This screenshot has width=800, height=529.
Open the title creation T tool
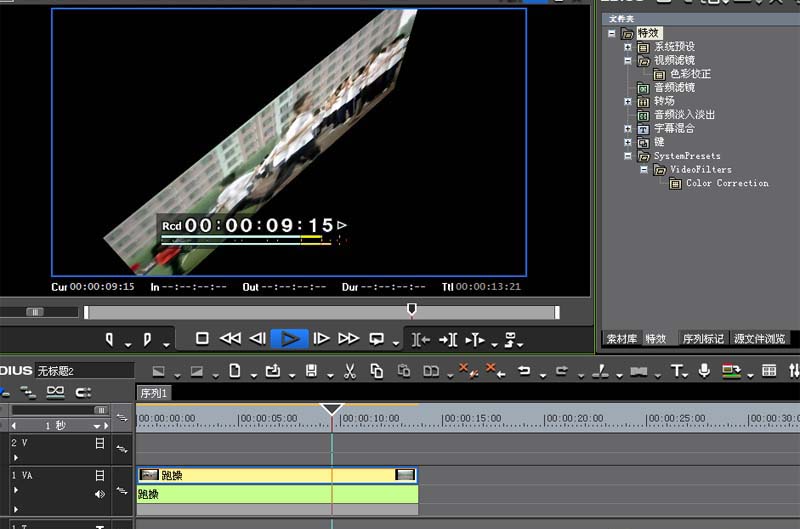pyautogui.click(x=678, y=371)
